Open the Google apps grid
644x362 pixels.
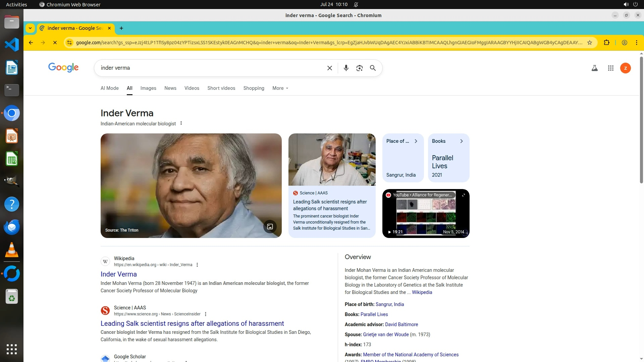pyautogui.click(x=610, y=68)
